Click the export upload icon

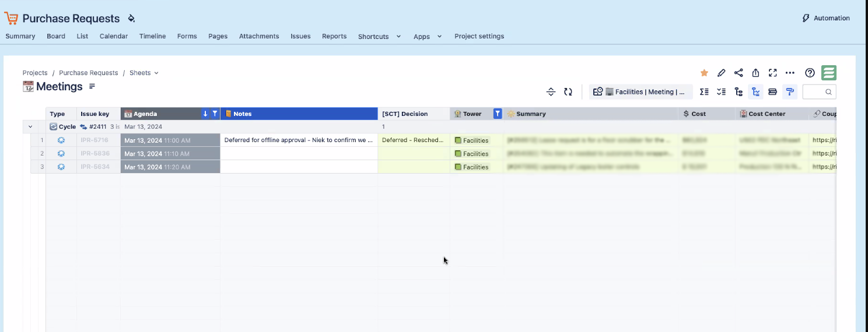755,73
